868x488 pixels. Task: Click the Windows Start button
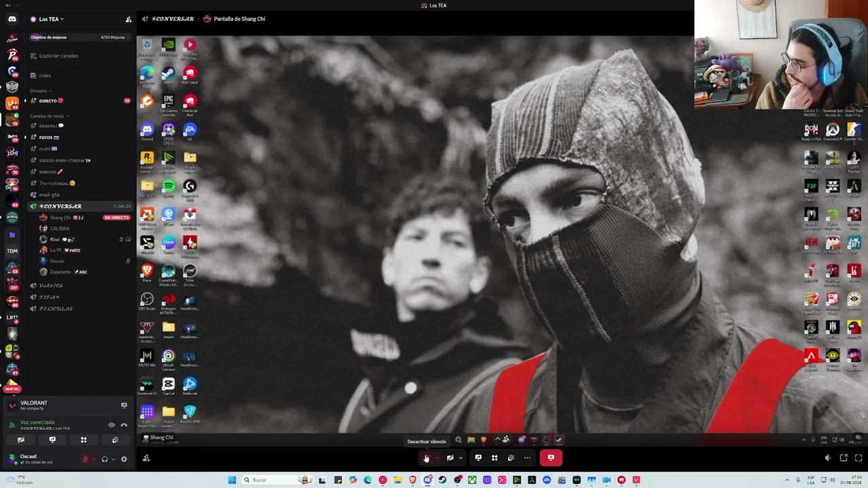click(232, 480)
